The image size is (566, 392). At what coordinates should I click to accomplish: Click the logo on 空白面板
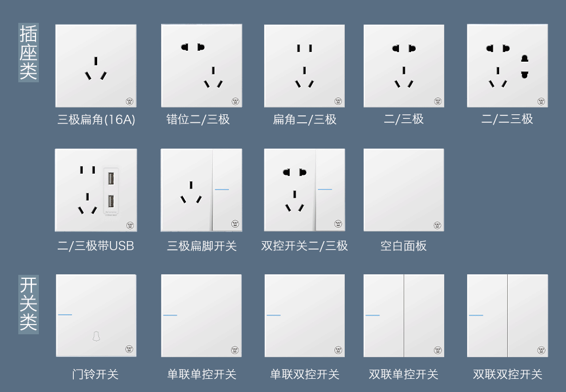pos(437,225)
